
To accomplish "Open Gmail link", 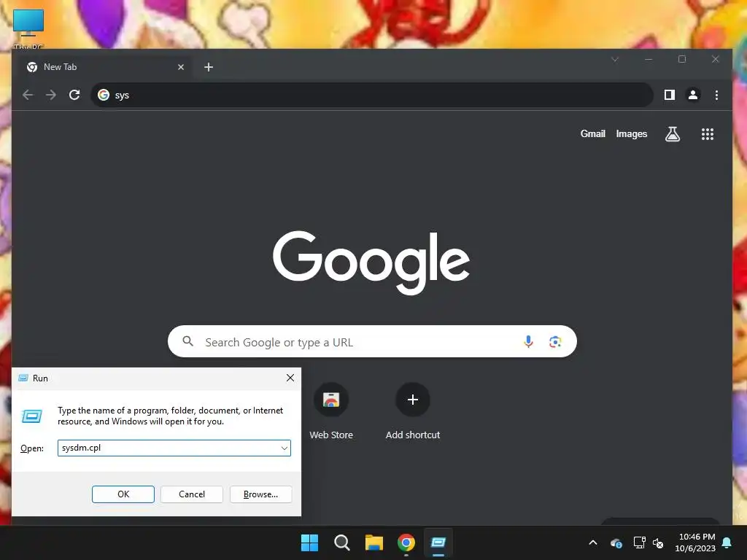I will 592,134.
